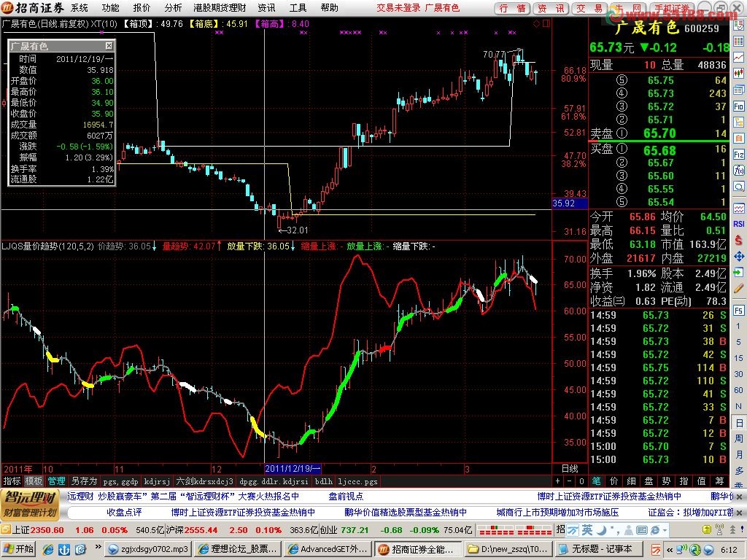
Task: Click the colored grid table icon
Action: tap(739, 42)
